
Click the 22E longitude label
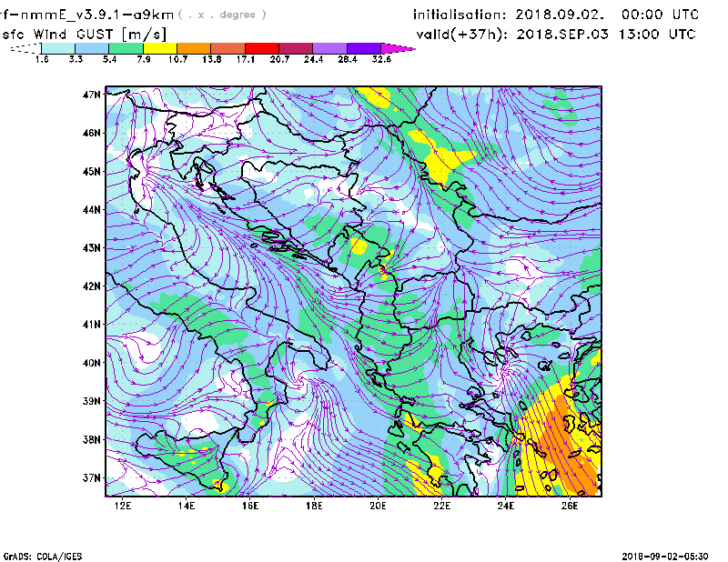tap(441, 506)
